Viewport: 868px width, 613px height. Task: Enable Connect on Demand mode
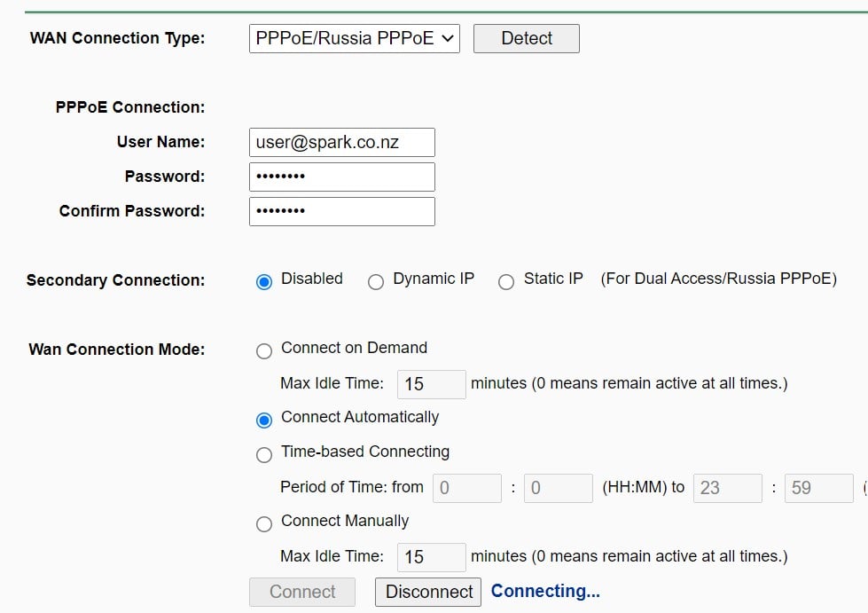(264, 350)
